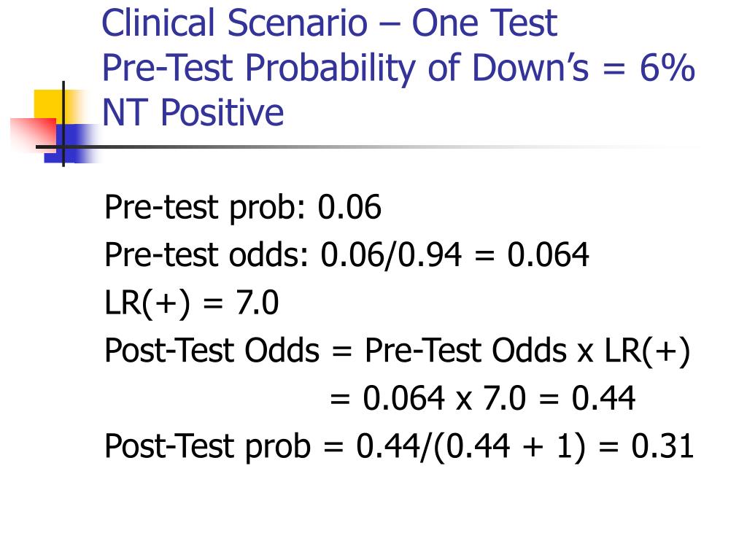This screenshot has width=747, height=560.
Task: Click the vertical black line of the logo
Action: point(63,124)
